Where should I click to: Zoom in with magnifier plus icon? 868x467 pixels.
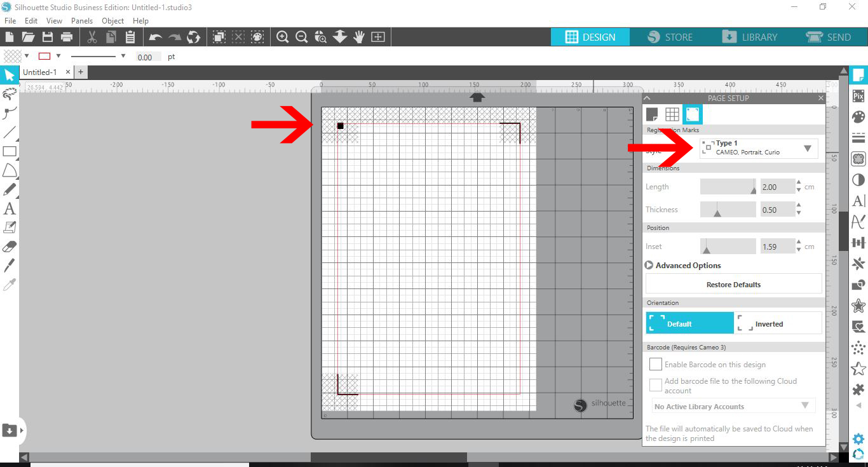[x=283, y=37]
